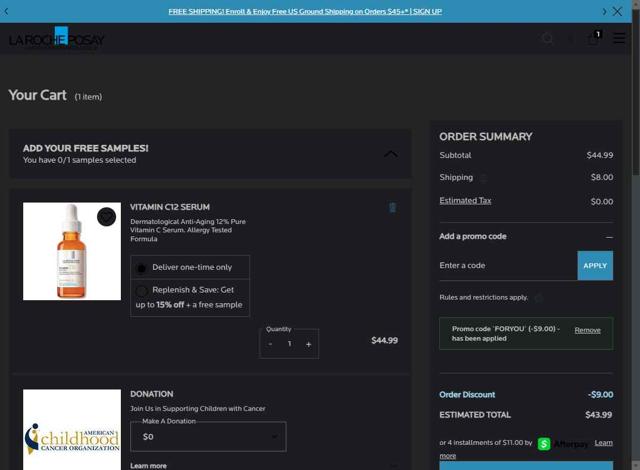Close the free shipping promo banner
This screenshot has width=640, height=470.
tap(617, 11)
